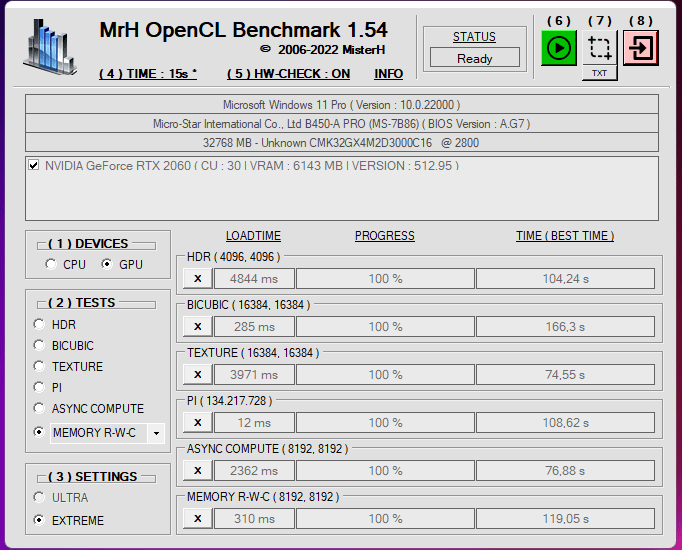Click the Microsoft Windows 11 Pro info row
This screenshot has width=682, height=550.
pyautogui.click(x=342, y=105)
